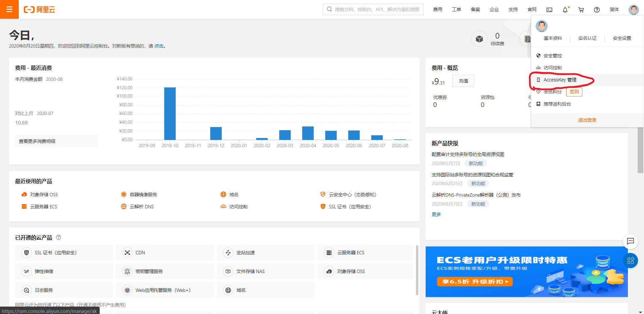Open the Web应用托管服务 (Web+) card

tap(165, 290)
